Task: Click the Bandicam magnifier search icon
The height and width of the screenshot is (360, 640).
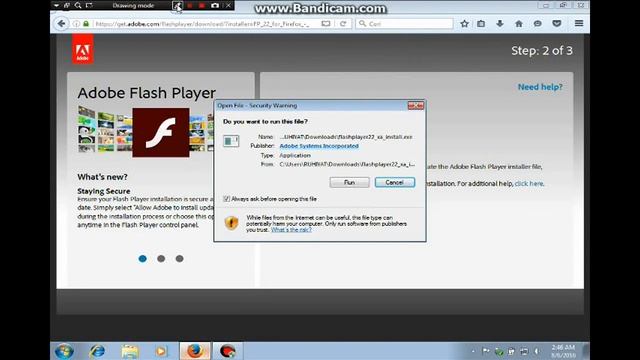Action: coord(78,6)
